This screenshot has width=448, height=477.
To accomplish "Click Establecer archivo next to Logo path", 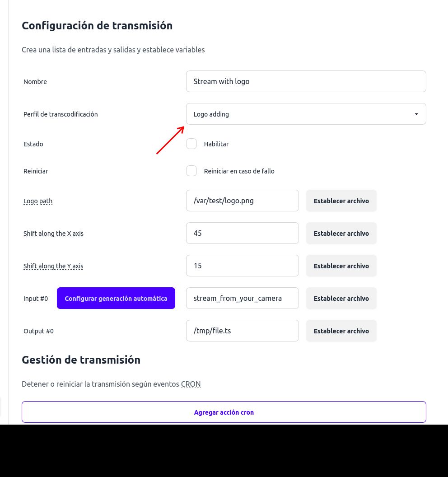I will point(341,201).
